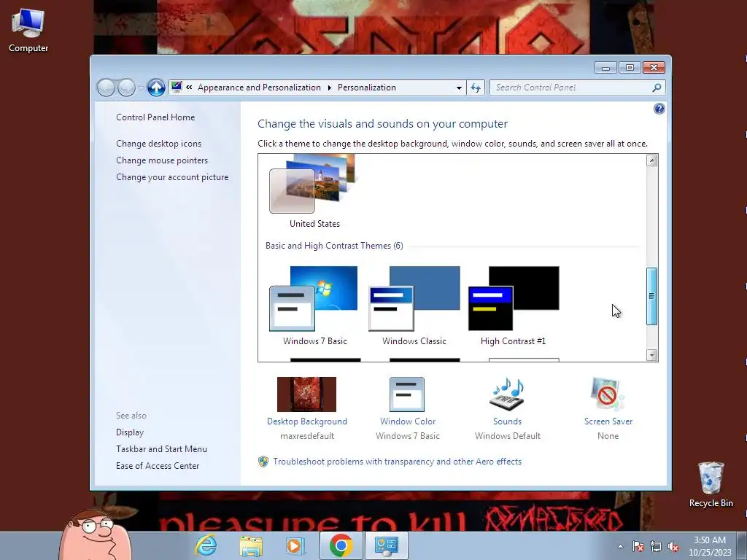Click the Control Panel taskbar button
Screen dimensions: 747x560
[386, 545]
